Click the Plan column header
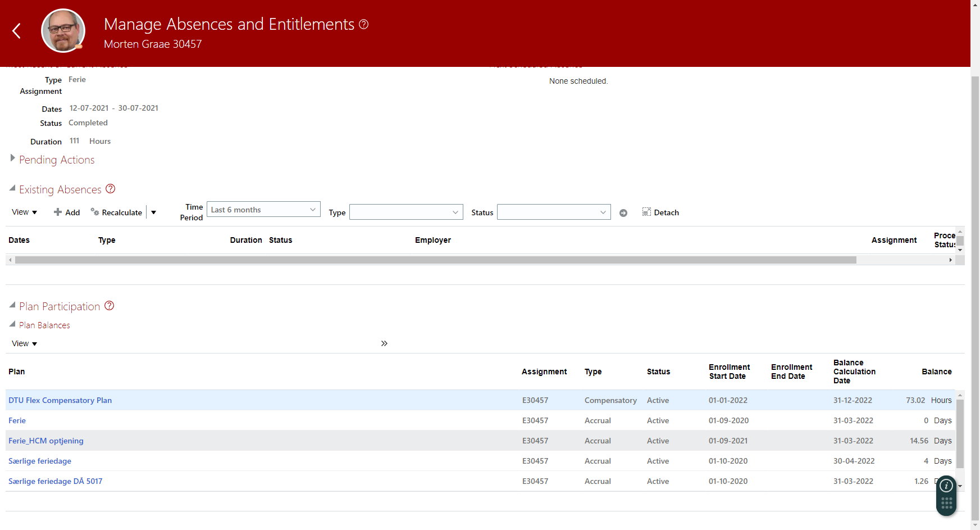Image resolution: width=980 pixels, height=530 pixels. point(17,372)
